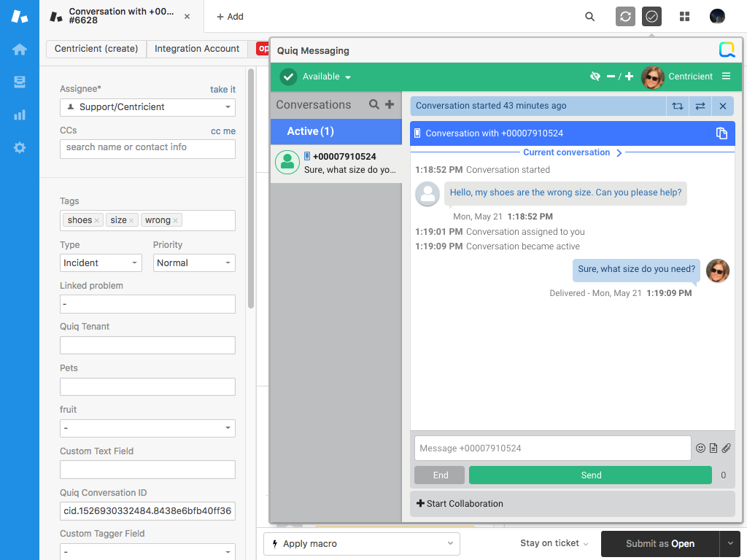Click the take it link for Assignee
Screen dimensions: 747x560
(x=222, y=89)
